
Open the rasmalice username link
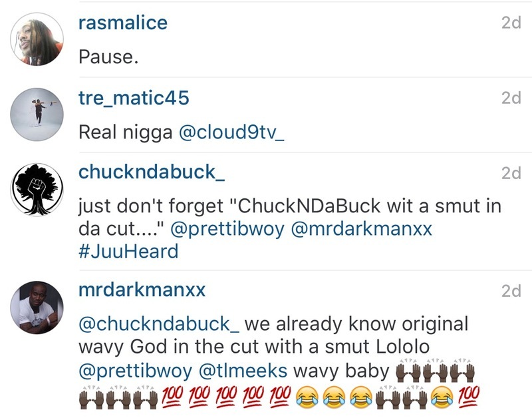pos(123,23)
